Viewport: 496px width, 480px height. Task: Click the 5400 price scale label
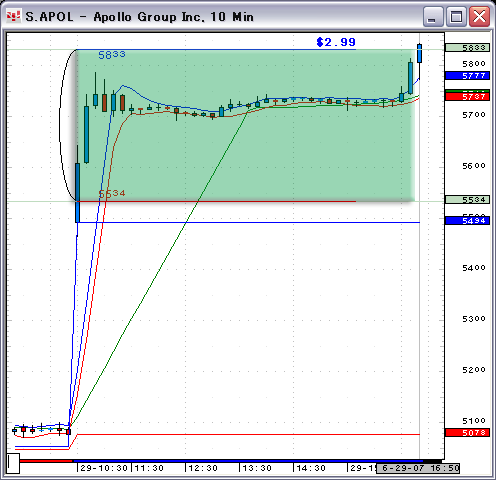tap(474, 268)
